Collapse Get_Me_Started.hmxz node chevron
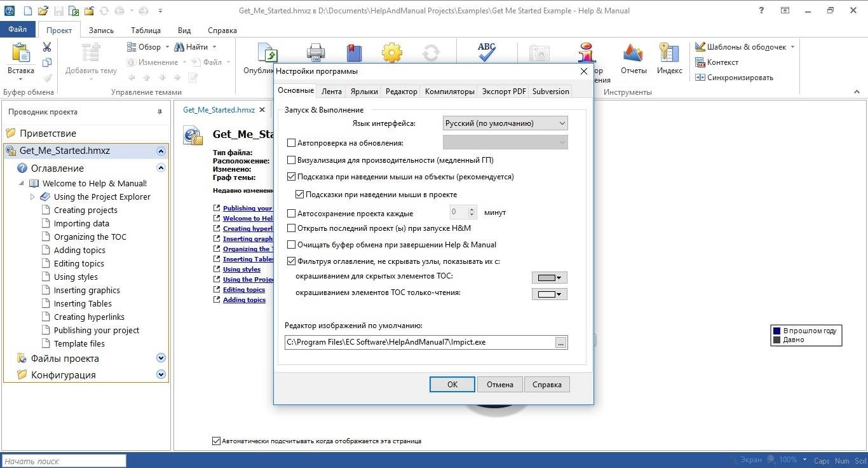The image size is (868, 468). [161, 151]
